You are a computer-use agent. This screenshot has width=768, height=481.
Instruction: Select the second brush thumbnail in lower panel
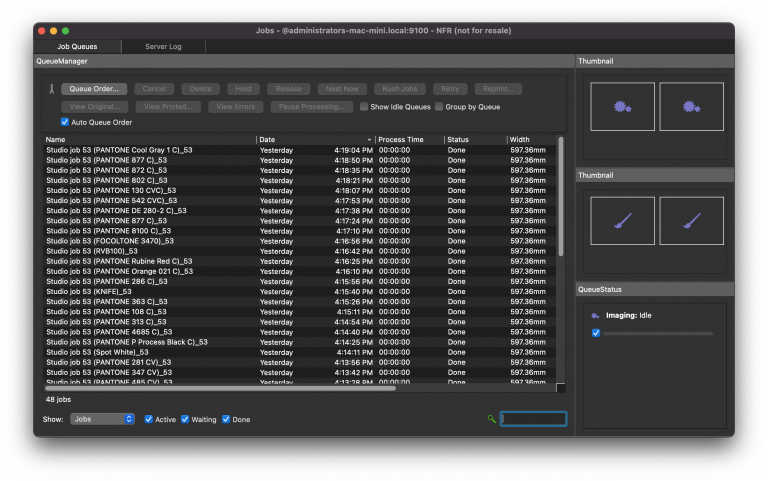(x=692, y=221)
